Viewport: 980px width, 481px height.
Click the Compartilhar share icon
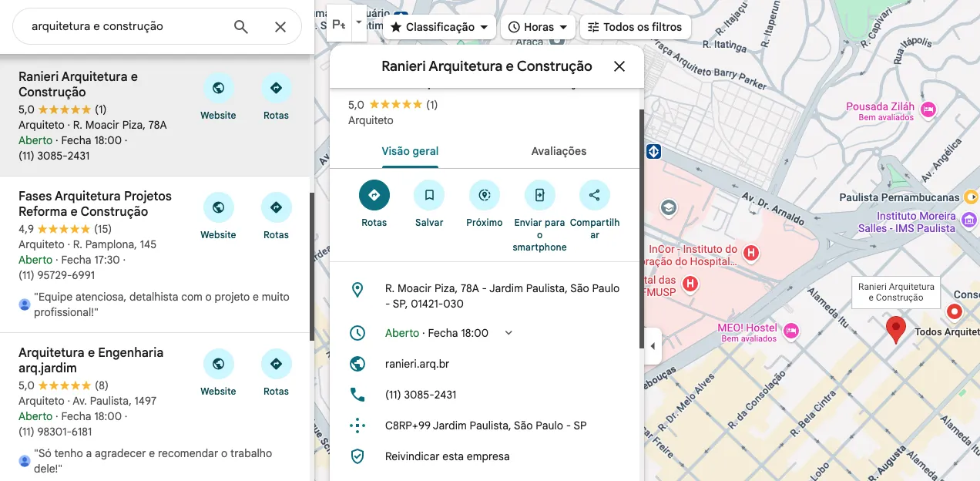pos(595,195)
